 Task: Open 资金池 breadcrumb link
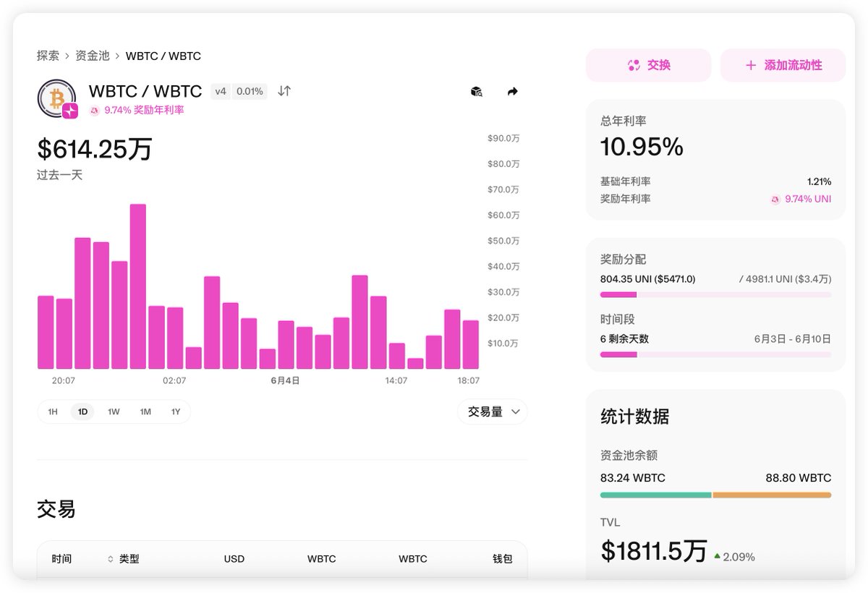point(93,56)
